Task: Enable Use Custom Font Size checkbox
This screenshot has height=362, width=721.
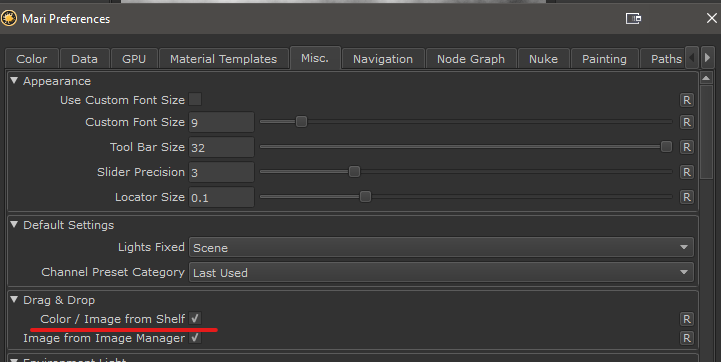Action: (x=195, y=99)
